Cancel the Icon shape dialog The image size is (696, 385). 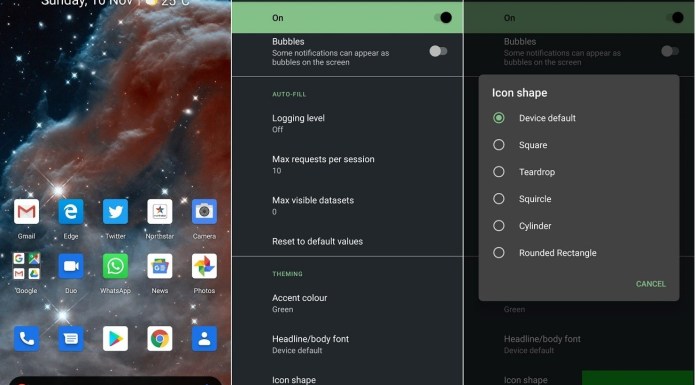651,284
